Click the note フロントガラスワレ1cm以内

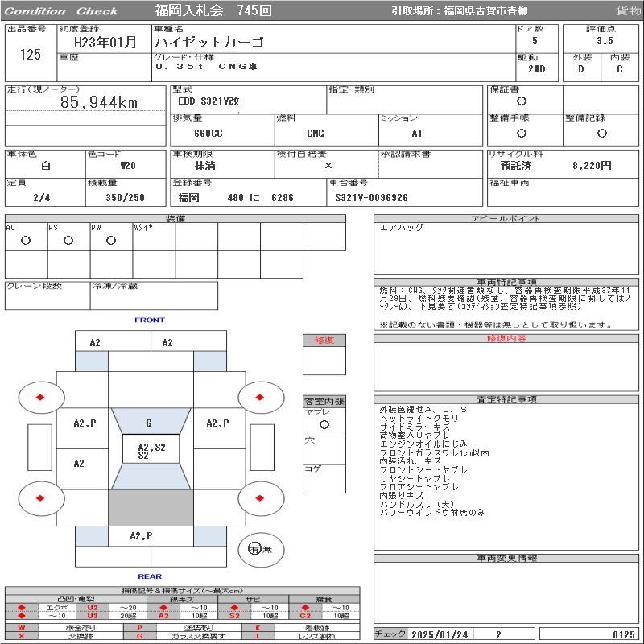click(434, 452)
